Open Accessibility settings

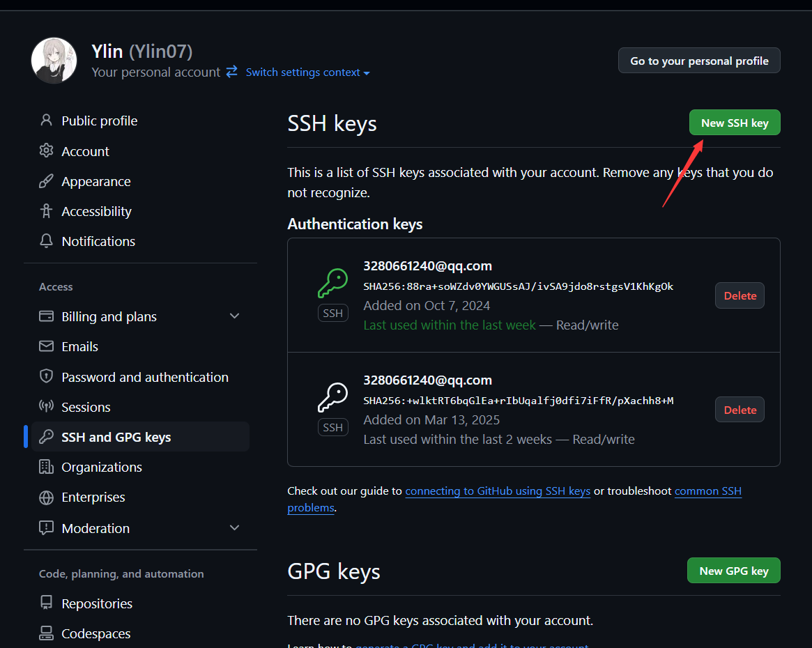pos(96,212)
